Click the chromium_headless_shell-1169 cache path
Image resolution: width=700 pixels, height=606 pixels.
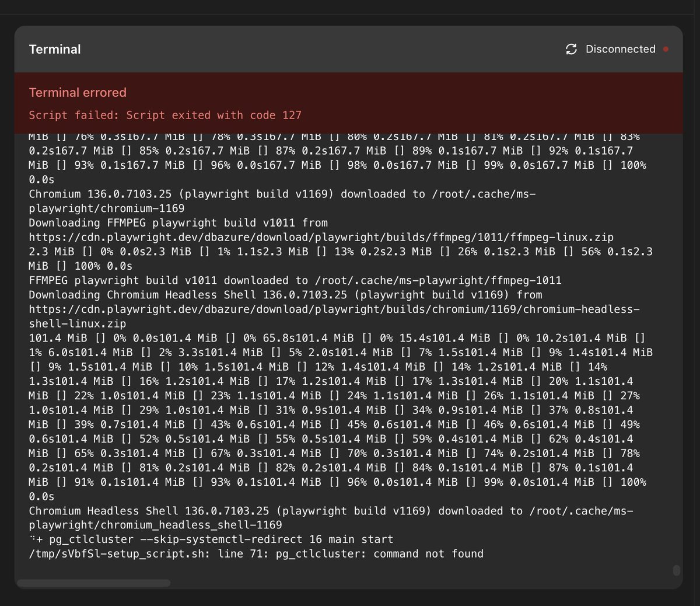coord(155,525)
